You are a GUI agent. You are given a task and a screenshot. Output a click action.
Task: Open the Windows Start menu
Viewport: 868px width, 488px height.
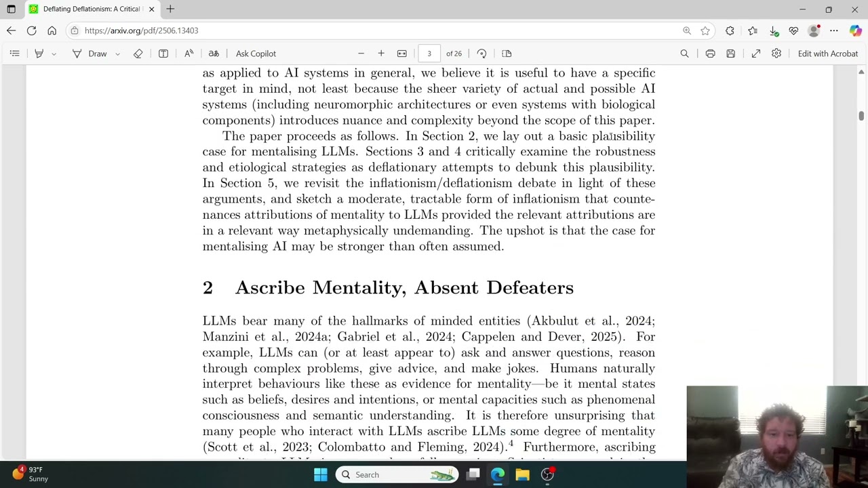pyautogui.click(x=320, y=475)
